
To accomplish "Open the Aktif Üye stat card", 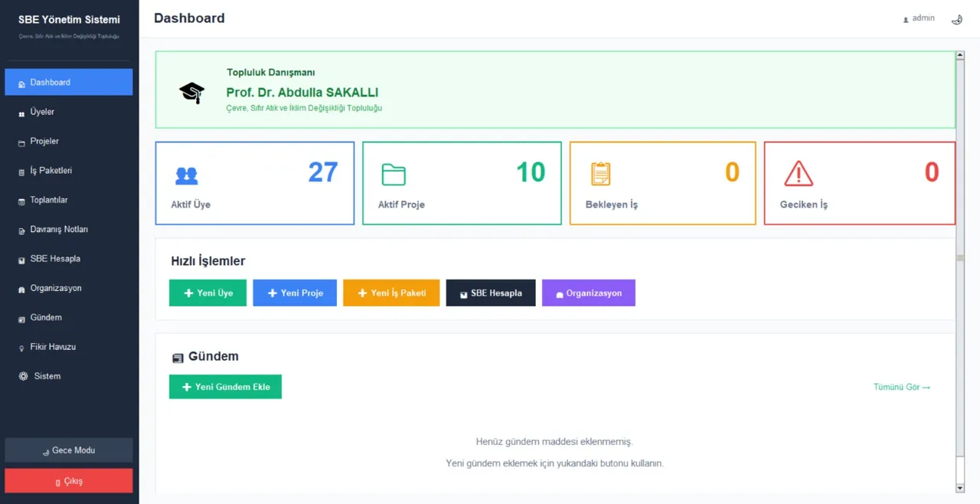I will [x=255, y=183].
